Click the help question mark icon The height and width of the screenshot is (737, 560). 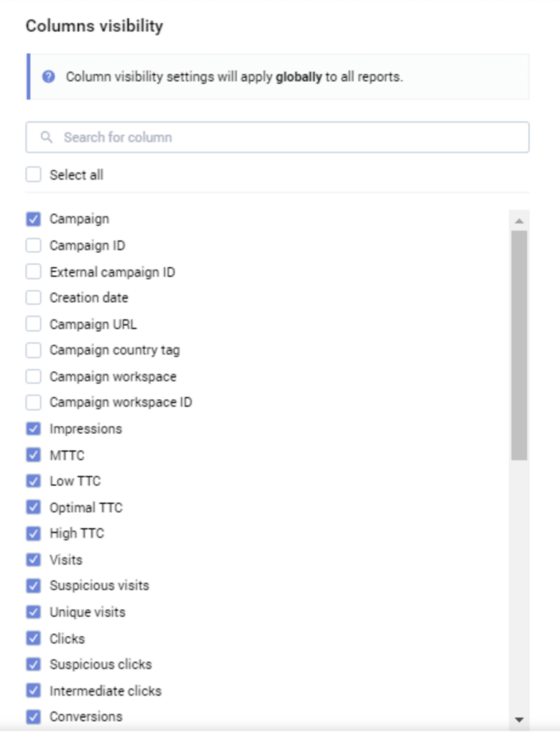[x=48, y=76]
